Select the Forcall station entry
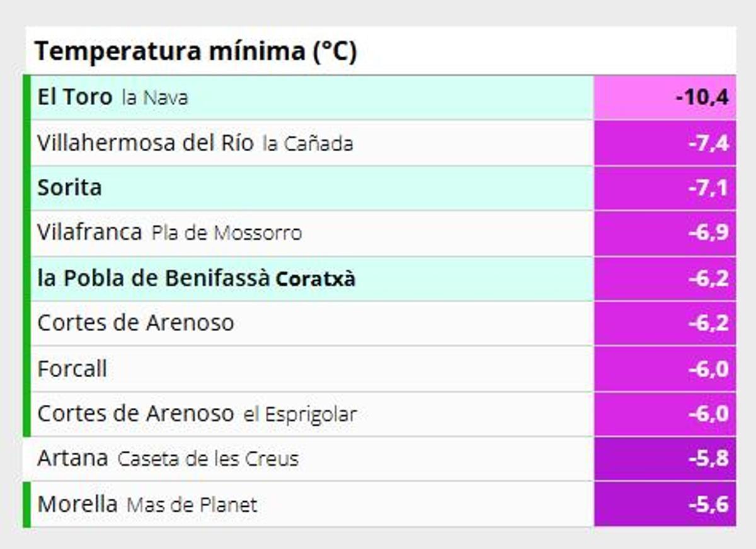 pos(72,368)
